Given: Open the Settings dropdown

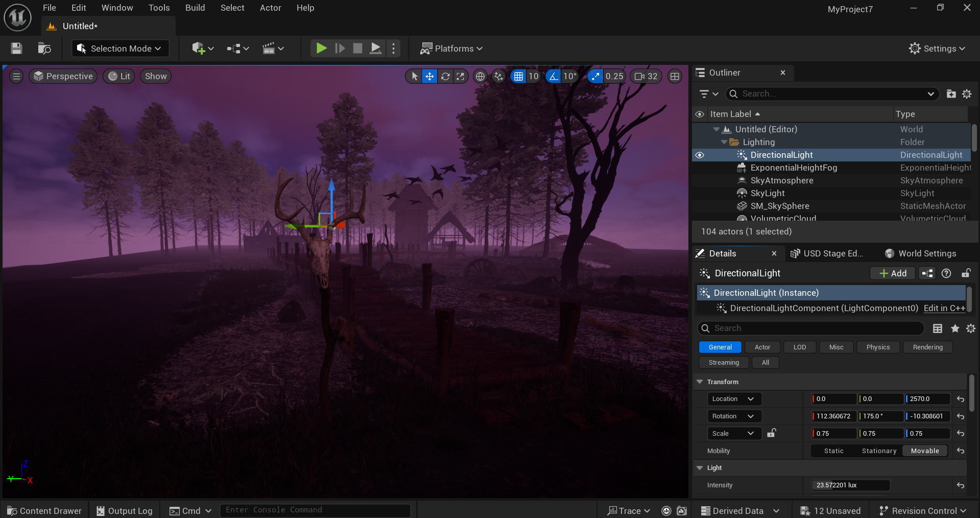Looking at the screenshot, I should 937,49.
